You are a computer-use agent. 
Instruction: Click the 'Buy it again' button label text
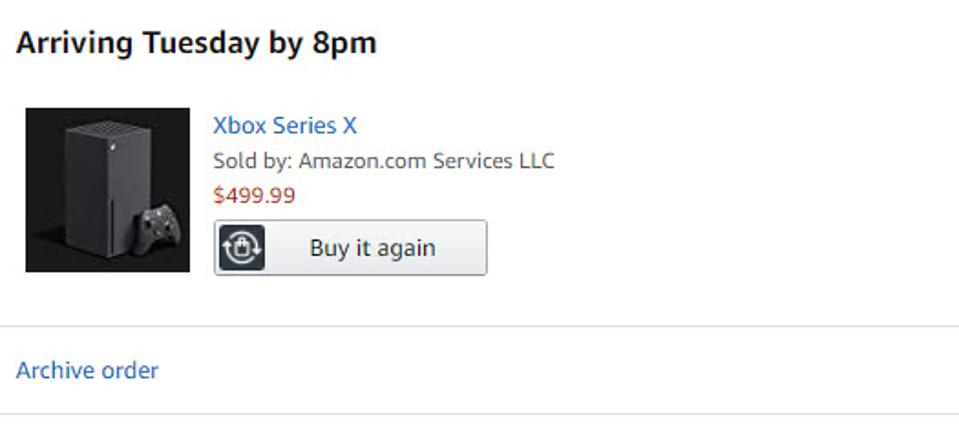372,248
